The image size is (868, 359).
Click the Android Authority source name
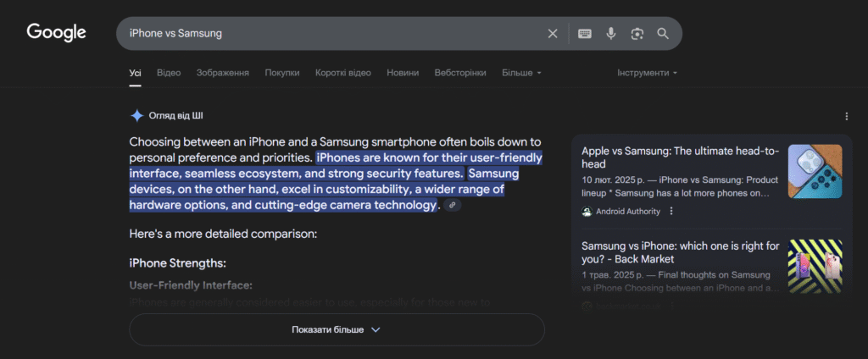tap(628, 212)
